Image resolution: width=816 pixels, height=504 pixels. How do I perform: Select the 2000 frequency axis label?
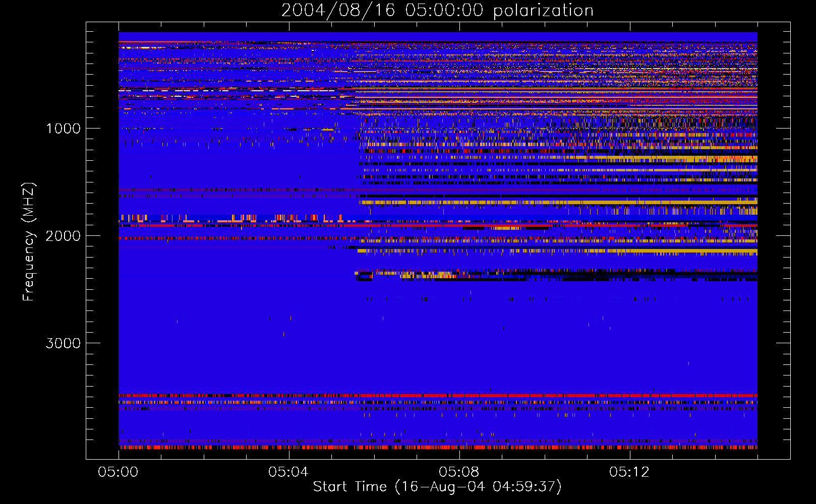(x=63, y=236)
